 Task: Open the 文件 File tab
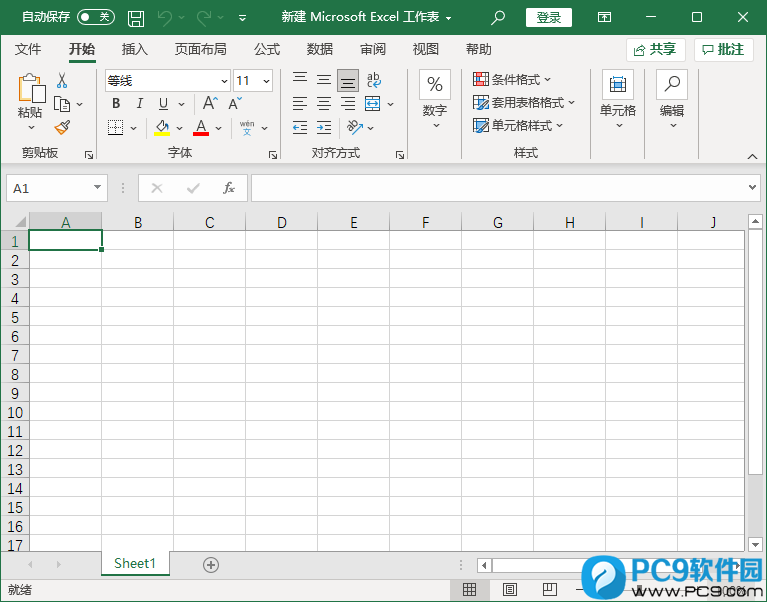pyautogui.click(x=28, y=49)
